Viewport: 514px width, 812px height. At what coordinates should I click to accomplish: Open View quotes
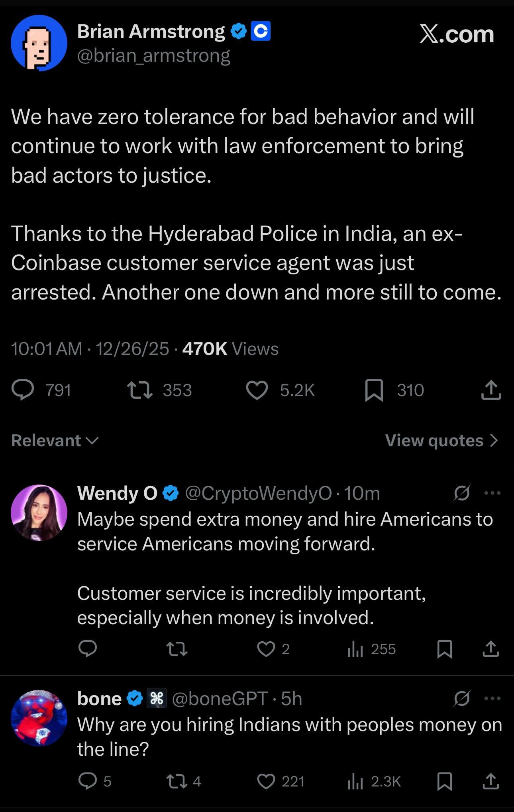tap(441, 441)
